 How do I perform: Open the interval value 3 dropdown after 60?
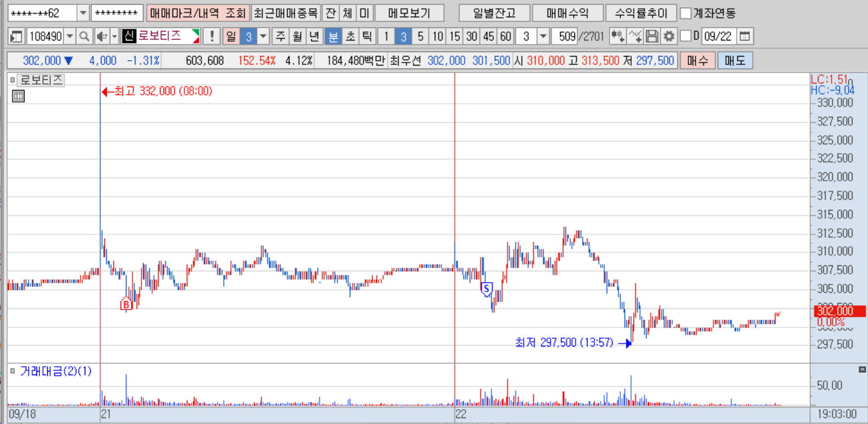click(x=543, y=36)
